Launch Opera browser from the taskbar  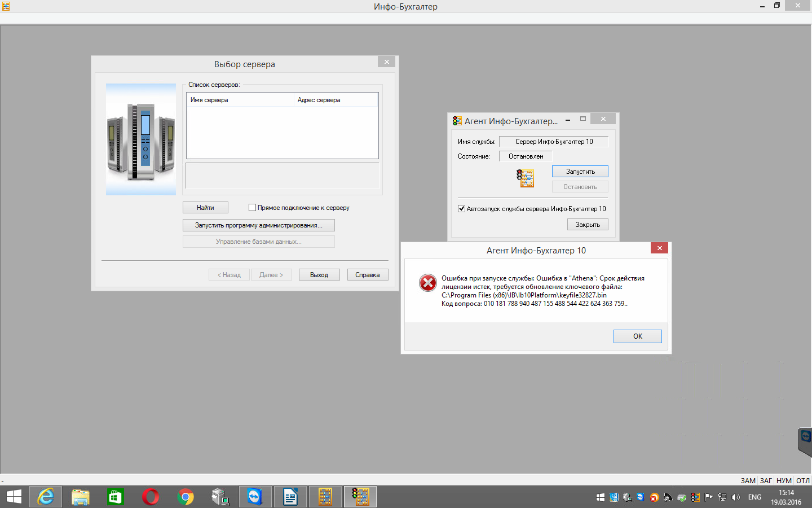151,497
